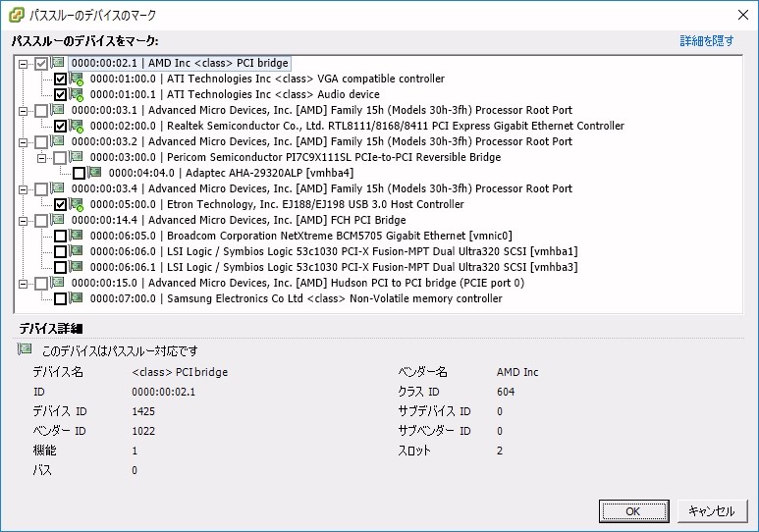759x532 pixels.
Task: Click the device icon beside Etron USB 3.0 Controller
Action: tap(77, 204)
